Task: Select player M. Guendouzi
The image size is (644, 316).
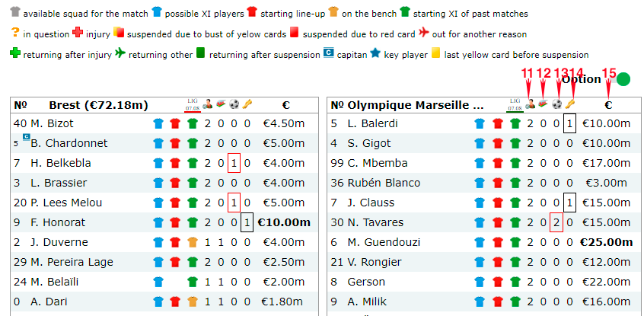Action: pos(385,243)
